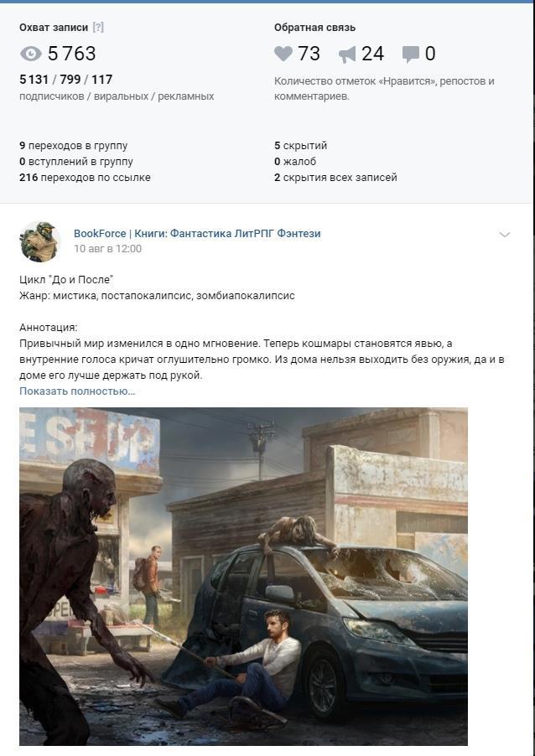Click the 24 reposts count
The width and height of the screenshot is (535, 756).
point(372,54)
